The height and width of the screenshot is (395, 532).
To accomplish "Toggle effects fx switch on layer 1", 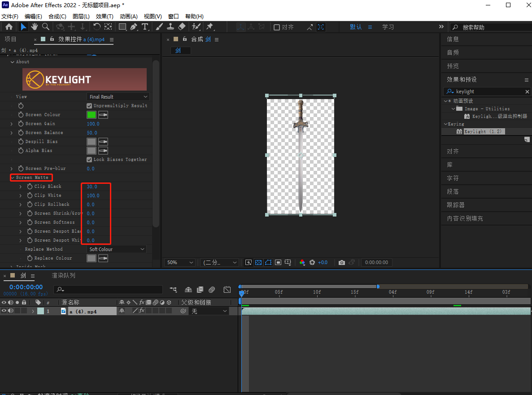I will [142, 311].
